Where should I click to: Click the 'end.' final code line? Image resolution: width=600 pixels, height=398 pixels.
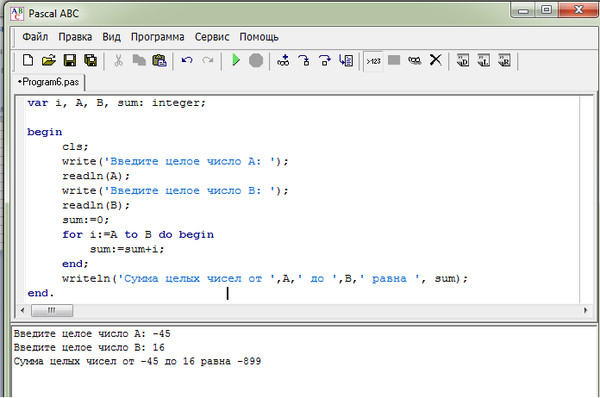tap(41, 294)
